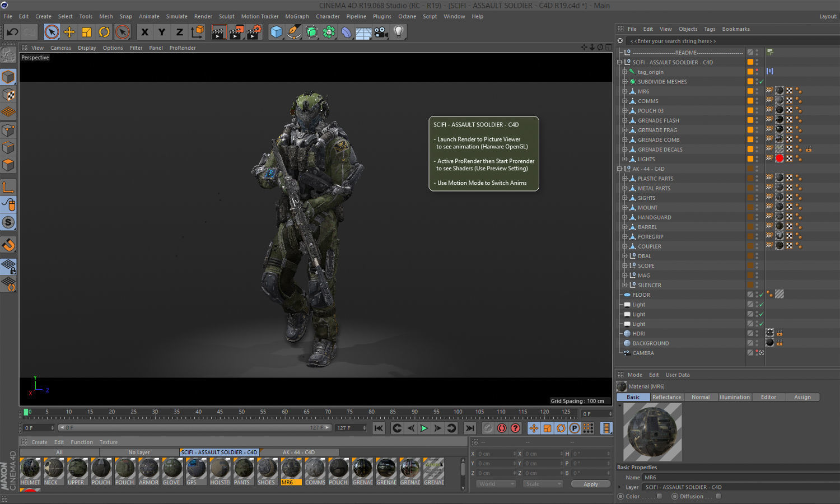Screen dimensions: 840x504
Task: Click Go to End of timeline
Action: click(470, 428)
